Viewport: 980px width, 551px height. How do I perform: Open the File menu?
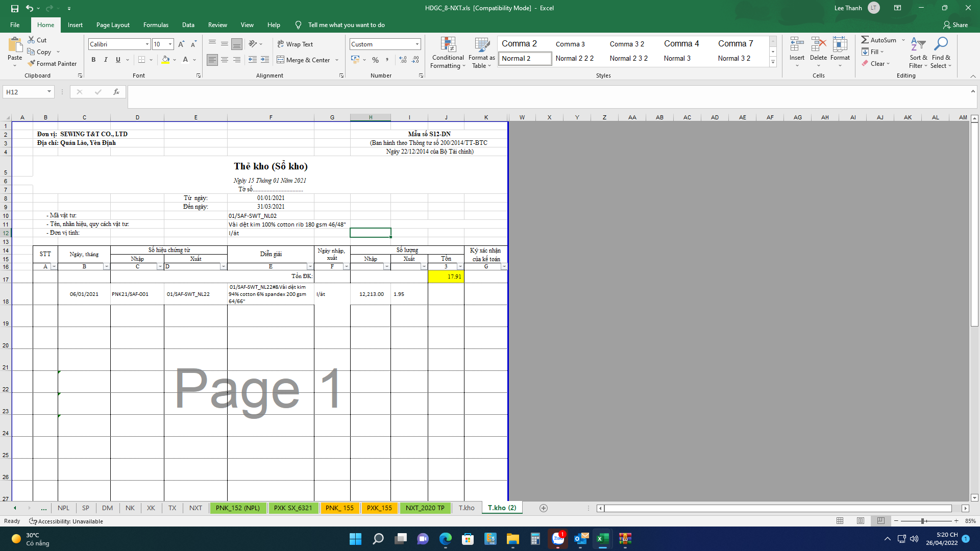point(15,25)
